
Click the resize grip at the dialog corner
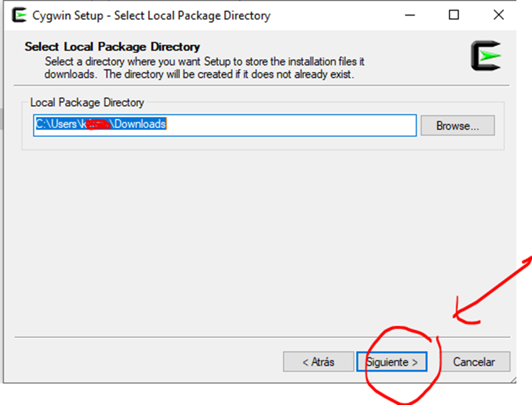[511, 378]
